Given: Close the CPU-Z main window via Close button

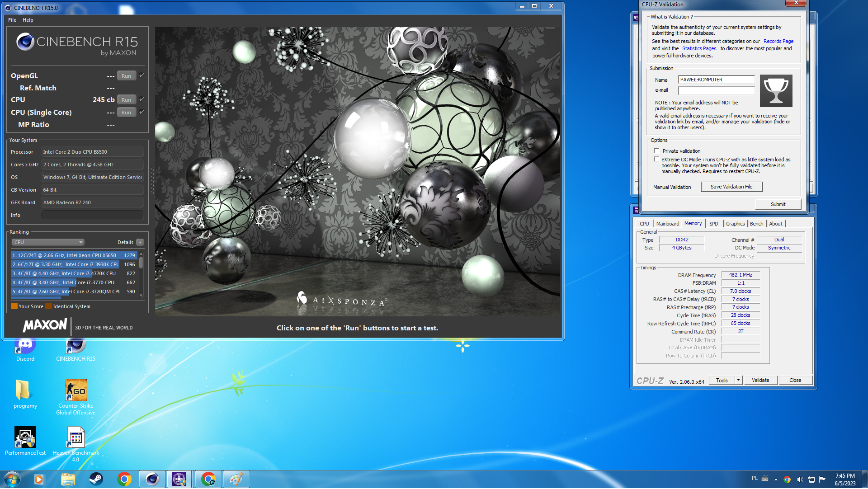Looking at the screenshot, I should [795, 381].
